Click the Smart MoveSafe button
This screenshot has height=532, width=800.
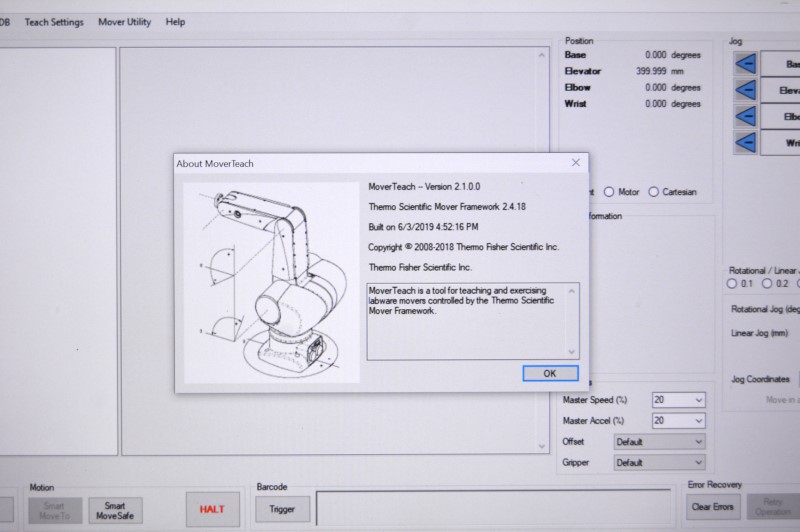pos(115,511)
